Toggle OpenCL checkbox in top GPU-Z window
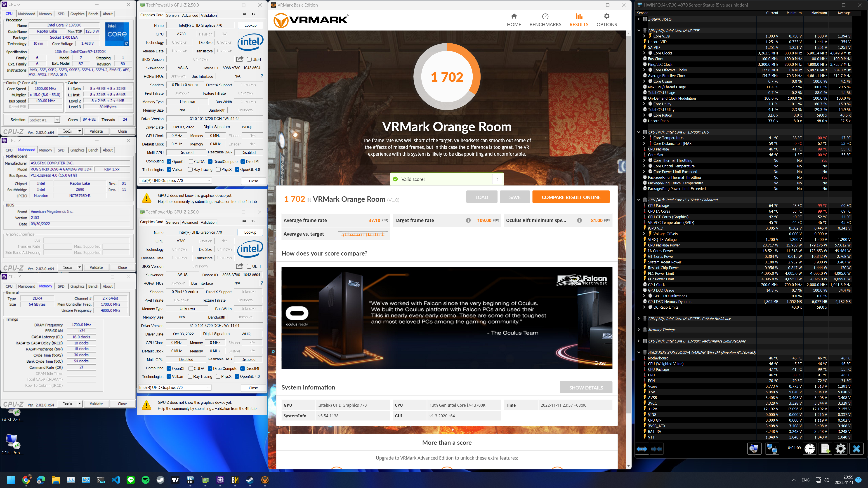868x488 pixels. [169, 161]
